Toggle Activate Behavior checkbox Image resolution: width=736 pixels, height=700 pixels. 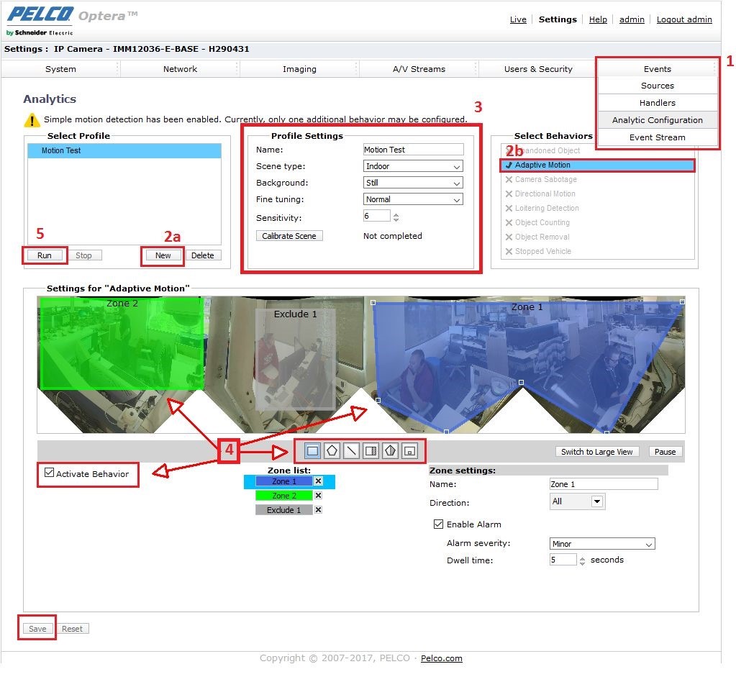(x=50, y=472)
